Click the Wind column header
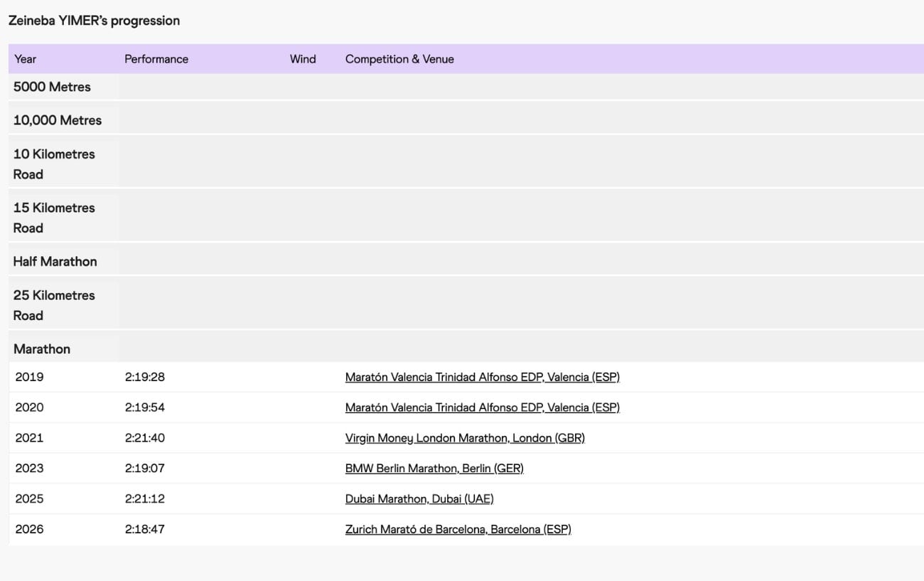The height and width of the screenshot is (581, 924). pyautogui.click(x=303, y=59)
